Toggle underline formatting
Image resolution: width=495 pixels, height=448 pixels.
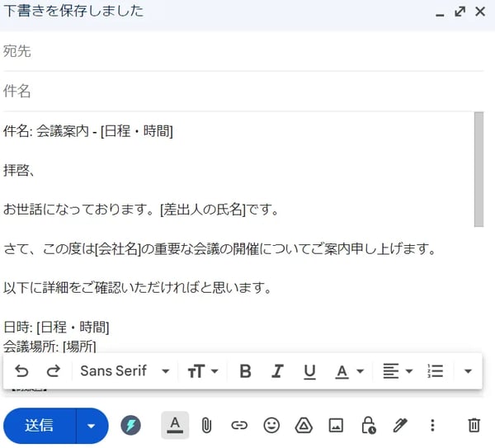coord(309,371)
